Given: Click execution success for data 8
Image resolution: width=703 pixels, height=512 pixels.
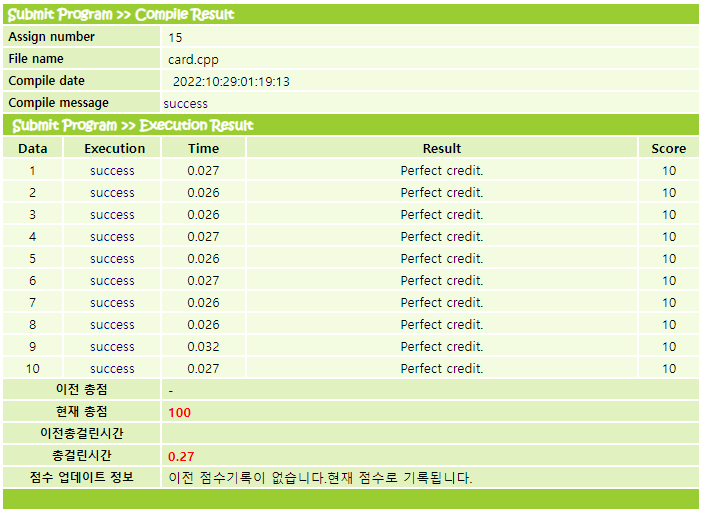Looking at the screenshot, I should pos(112,325).
